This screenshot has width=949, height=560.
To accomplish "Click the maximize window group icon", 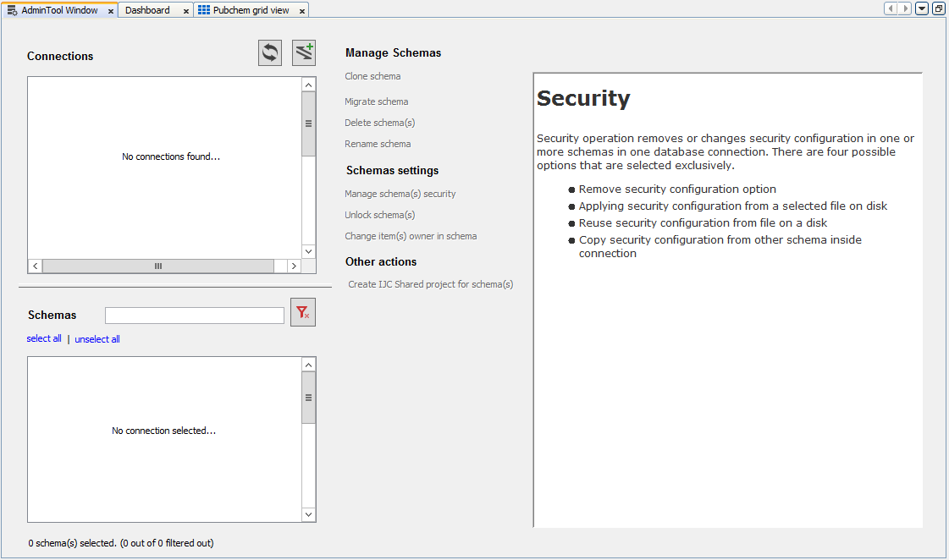I will (938, 8).
